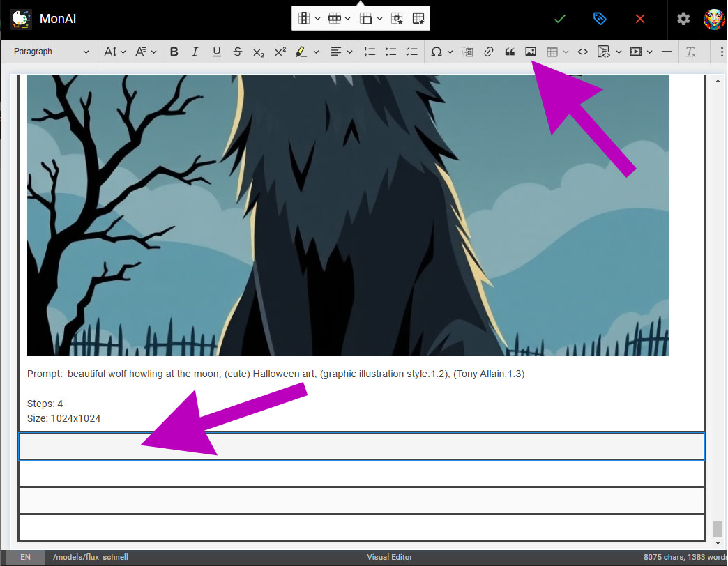Open settings with the gear icon
This screenshot has height=566, width=728.
tap(683, 19)
